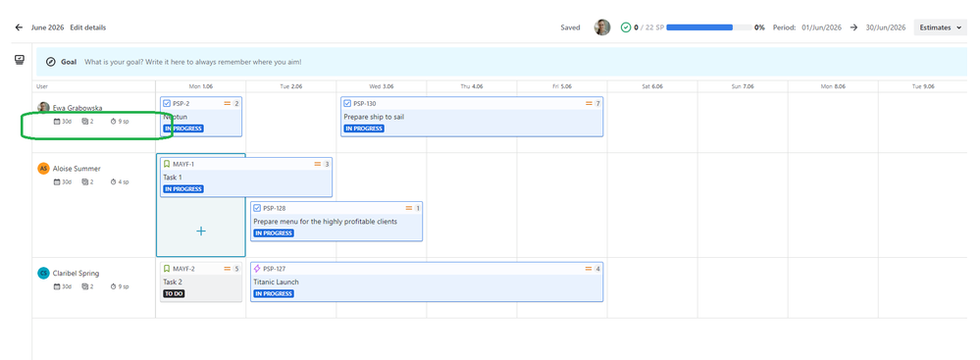The image size is (980, 360).
Task: Click the MAYF-1 bookmark story icon
Action: (x=167, y=164)
